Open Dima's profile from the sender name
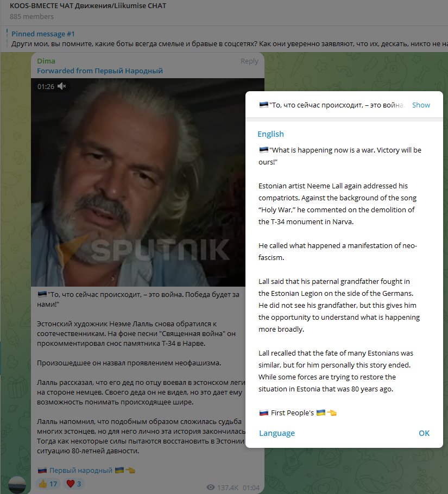Screen dimensions: 448x494 [46, 61]
